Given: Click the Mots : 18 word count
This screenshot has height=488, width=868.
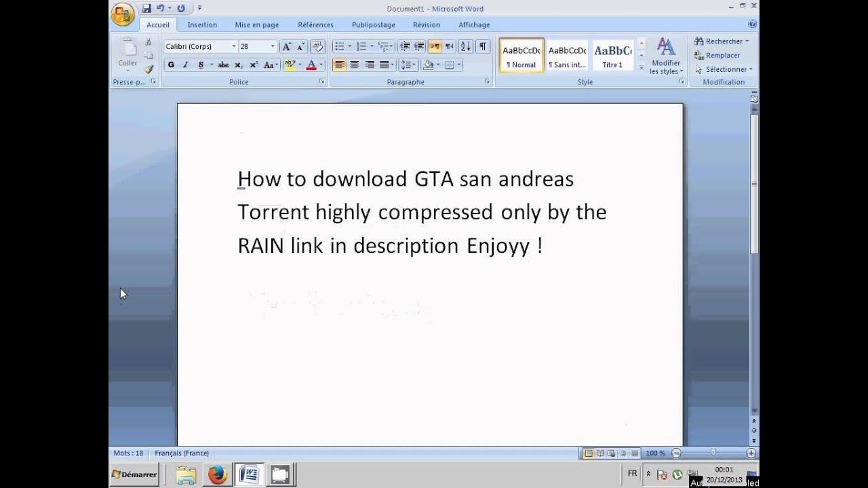Looking at the screenshot, I should click(128, 453).
